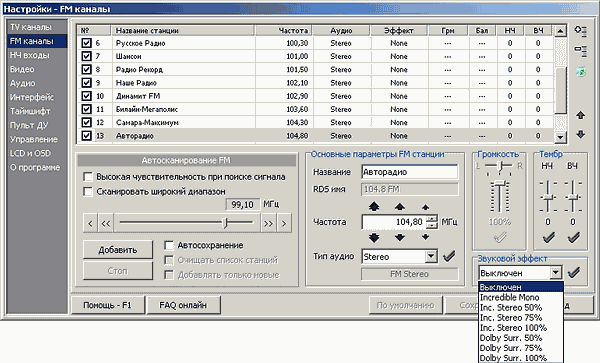
Task: Move selected station down with the arrow icon
Action: click(580, 134)
